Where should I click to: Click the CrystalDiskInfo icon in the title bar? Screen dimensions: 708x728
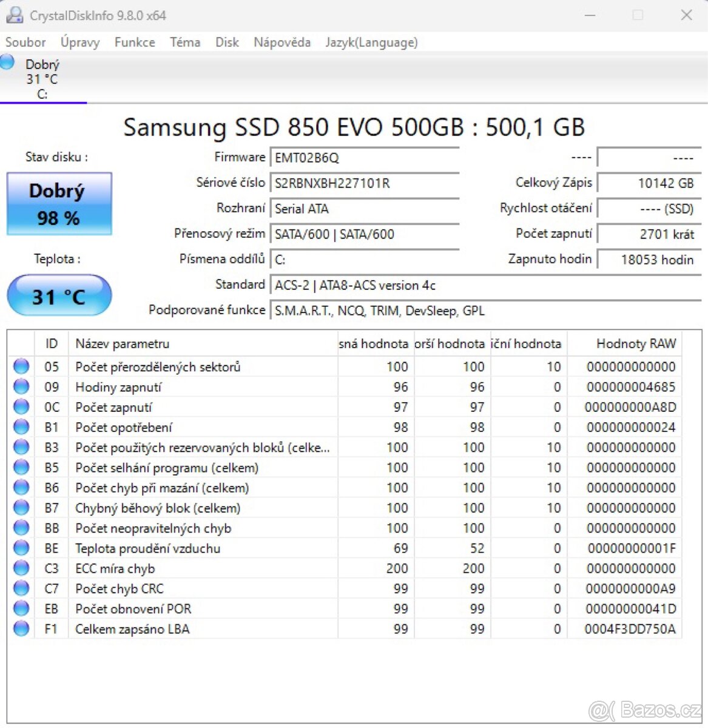(15, 15)
